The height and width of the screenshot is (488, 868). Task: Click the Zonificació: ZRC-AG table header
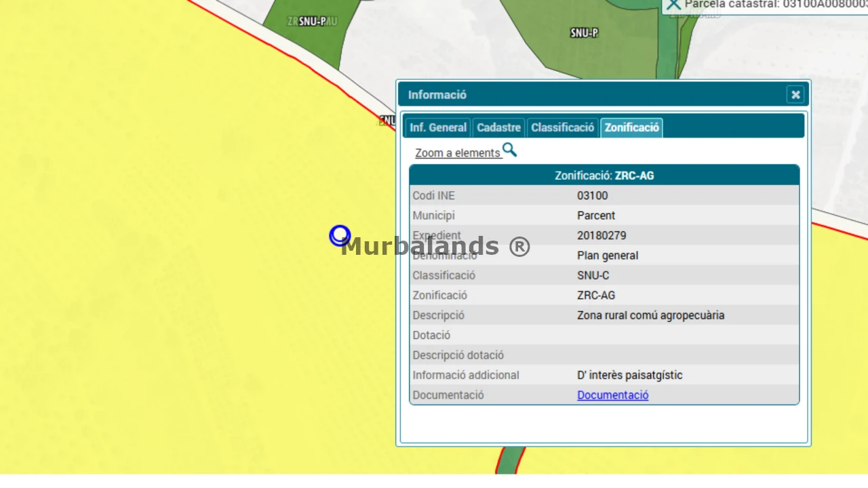click(604, 176)
